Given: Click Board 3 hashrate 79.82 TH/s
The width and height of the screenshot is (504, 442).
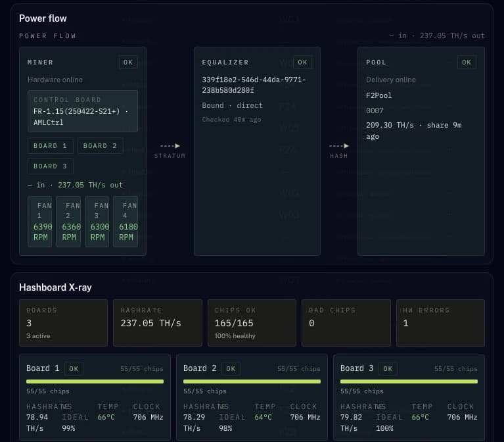Looking at the screenshot, I should (351, 422).
